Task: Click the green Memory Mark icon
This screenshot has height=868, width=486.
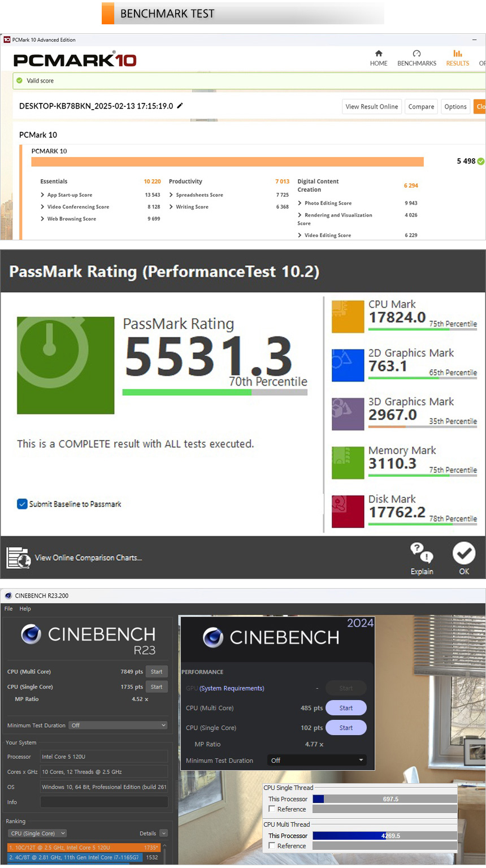Action: coord(348,463)
